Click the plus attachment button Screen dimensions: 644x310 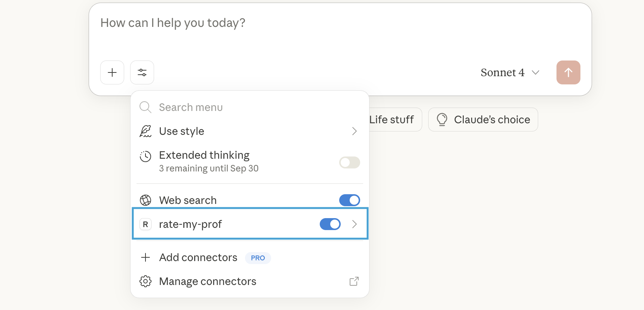(112, 72)
